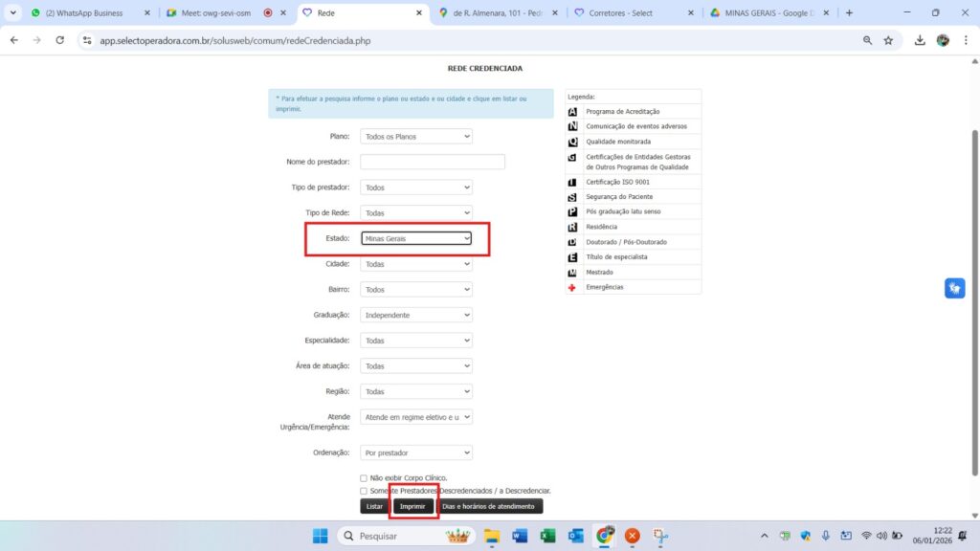Open the Cidade dropdown

coord(416,264)
